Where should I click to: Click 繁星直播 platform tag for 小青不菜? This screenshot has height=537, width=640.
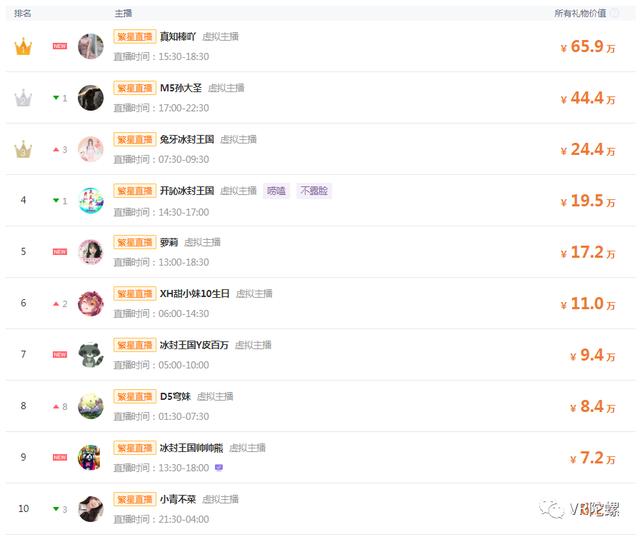pyautogui.click(x=135, y=499)
